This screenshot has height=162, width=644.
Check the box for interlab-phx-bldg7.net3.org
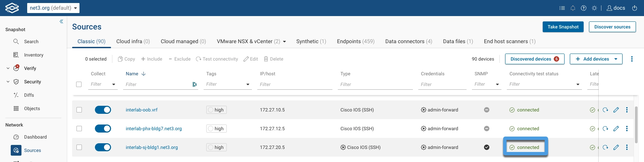(x=79, y=129)
